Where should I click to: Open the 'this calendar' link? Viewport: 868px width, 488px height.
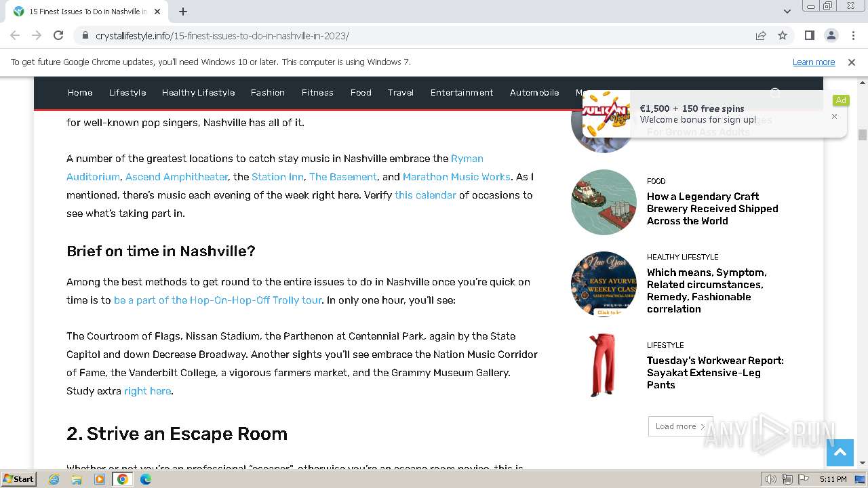point(425,195)
